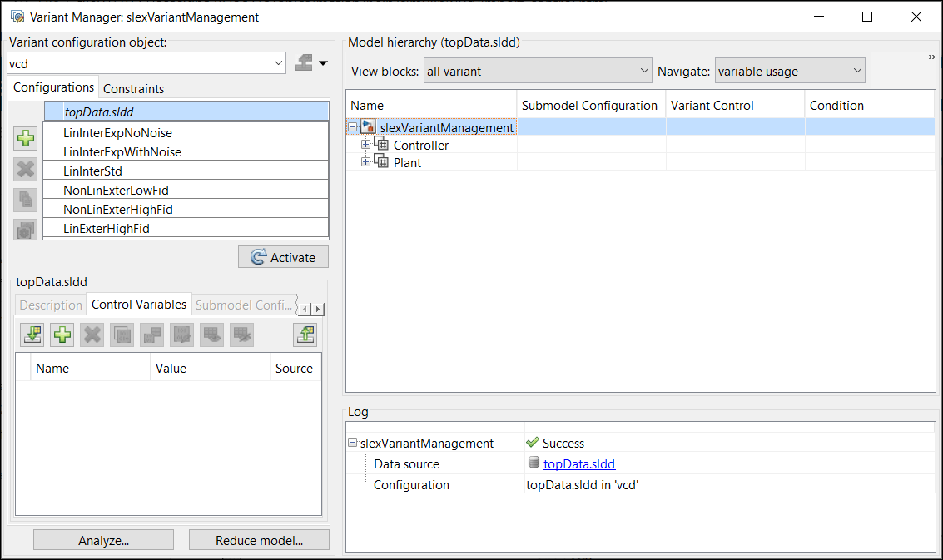Image resolution: width=943 pixels, height=560 pixels.
Task: Select the Control Variables tab
Action: click(139, 305)
